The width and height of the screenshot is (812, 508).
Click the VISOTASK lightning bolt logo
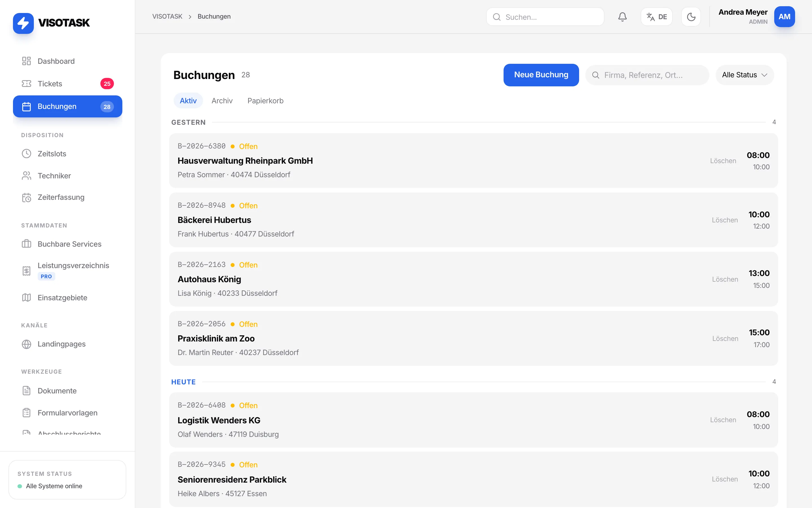click(23, 23)
